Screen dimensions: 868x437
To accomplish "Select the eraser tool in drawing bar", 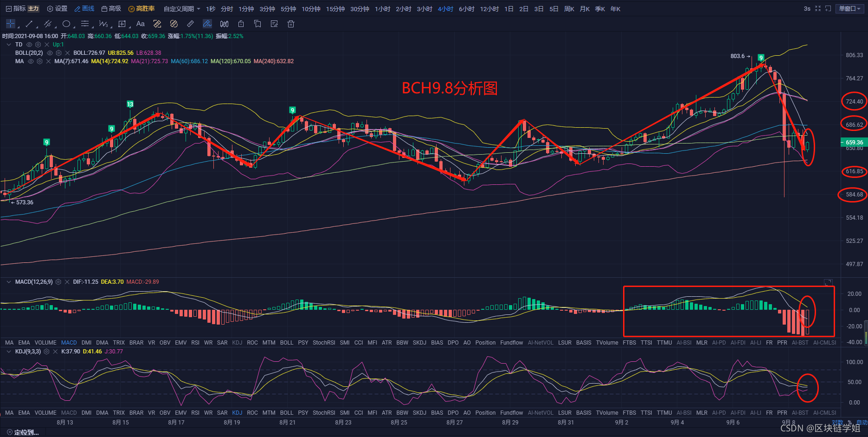I will pos(191,24).
